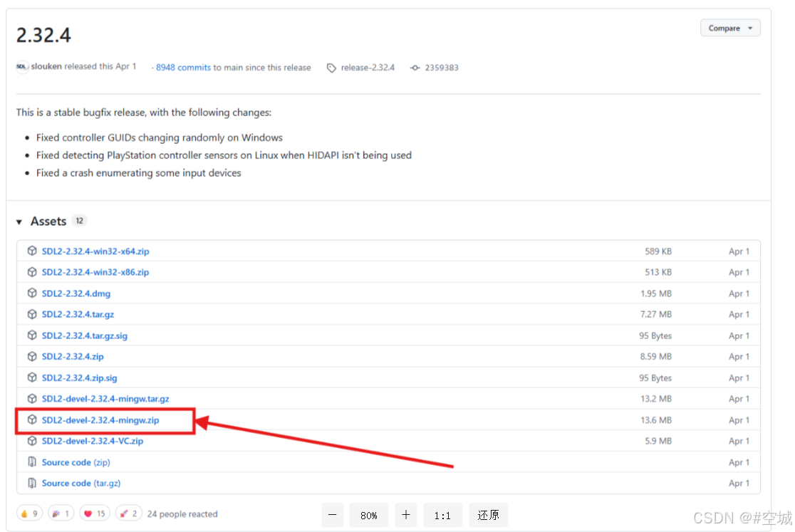Image resolution: width=795 pixels, height=532 pixels.
Task: Click package icon for SDL2-2.32.4-win32-x64.zip
Action: (x=32, y=251)
